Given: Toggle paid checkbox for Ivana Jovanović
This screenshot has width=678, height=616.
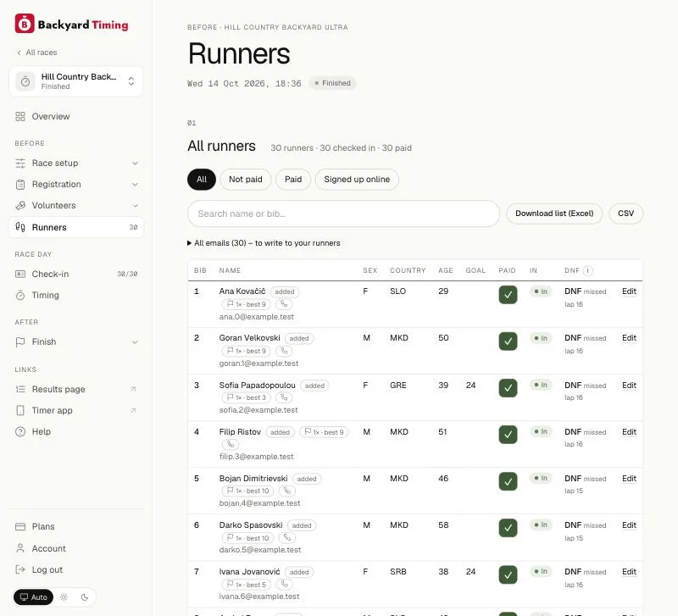Looking at the screenshot, I should click(x=508, y=574).
